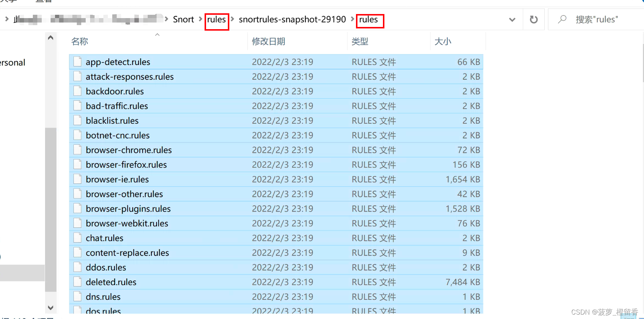Click file icon of attack-responses.rules
Image resolution: width=644 pixels, height=319 pixels.
pyautogui.click(x=77, y=76)
